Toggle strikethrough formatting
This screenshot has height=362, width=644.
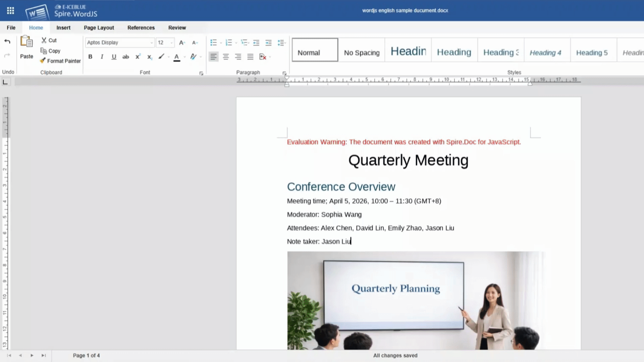(x=125, y=57)
